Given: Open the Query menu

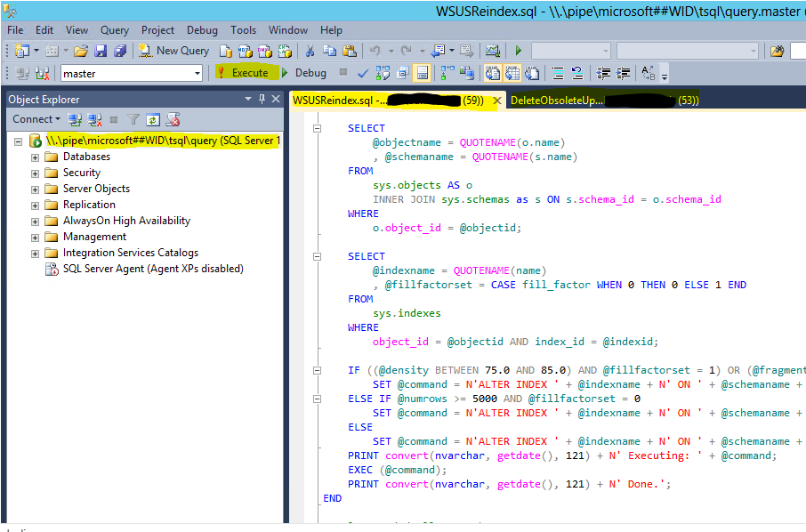Looking at the screenshot, I should coord(114,30).
